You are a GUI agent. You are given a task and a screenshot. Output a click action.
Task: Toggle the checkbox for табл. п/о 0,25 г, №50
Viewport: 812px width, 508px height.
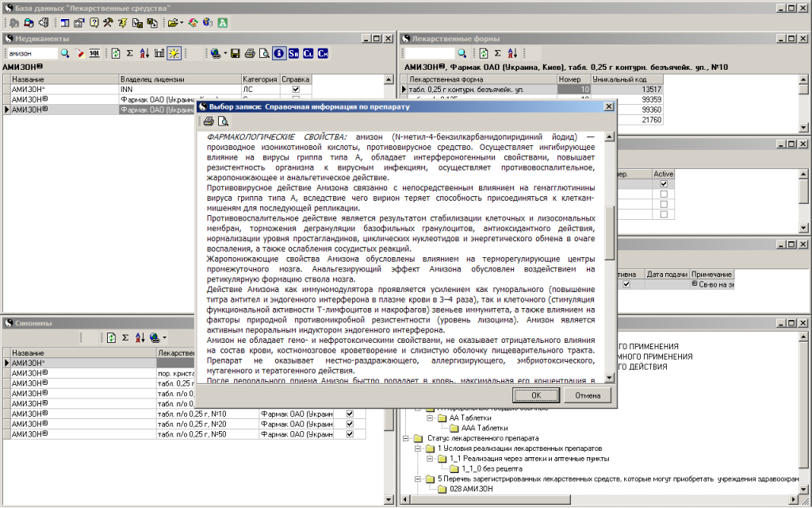[350, 434]
